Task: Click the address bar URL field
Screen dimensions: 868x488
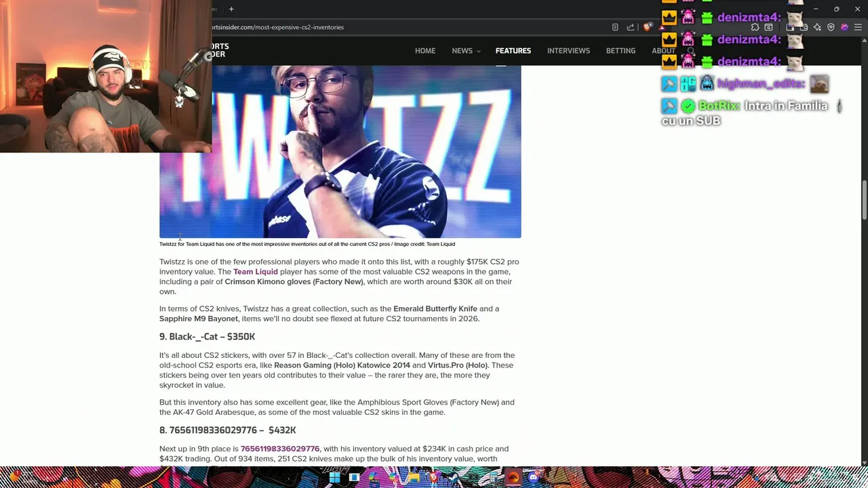Action: coord(407,27)
